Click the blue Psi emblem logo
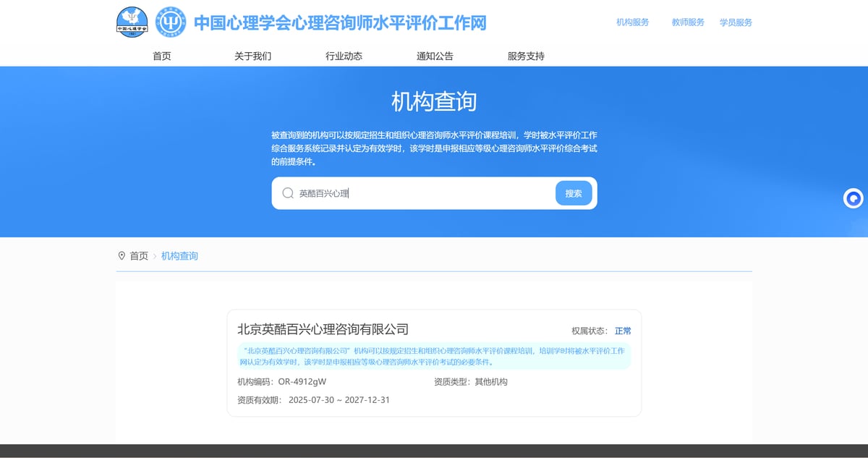 [171, 22]
